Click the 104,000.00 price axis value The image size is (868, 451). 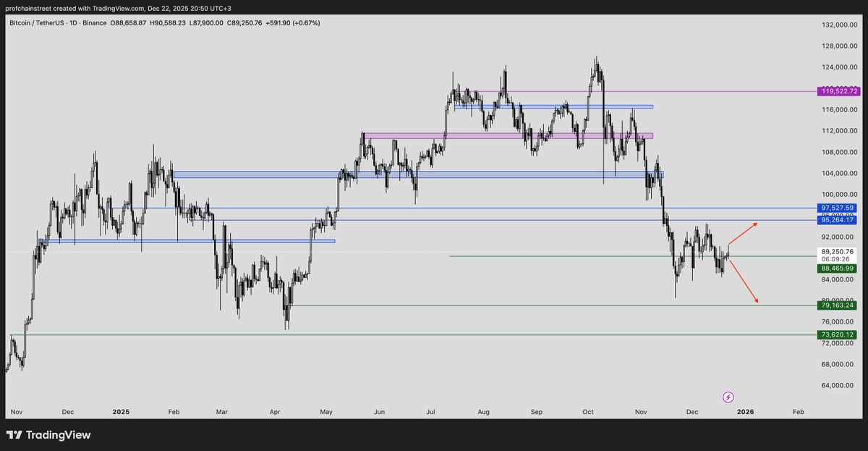pyautogui.click(x=839, y=173)
